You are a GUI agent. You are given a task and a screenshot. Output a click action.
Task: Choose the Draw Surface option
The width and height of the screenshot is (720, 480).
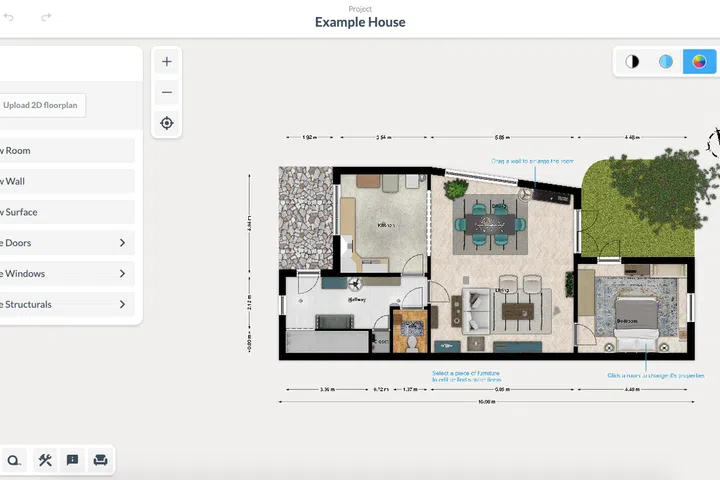(x=60, y=212)
